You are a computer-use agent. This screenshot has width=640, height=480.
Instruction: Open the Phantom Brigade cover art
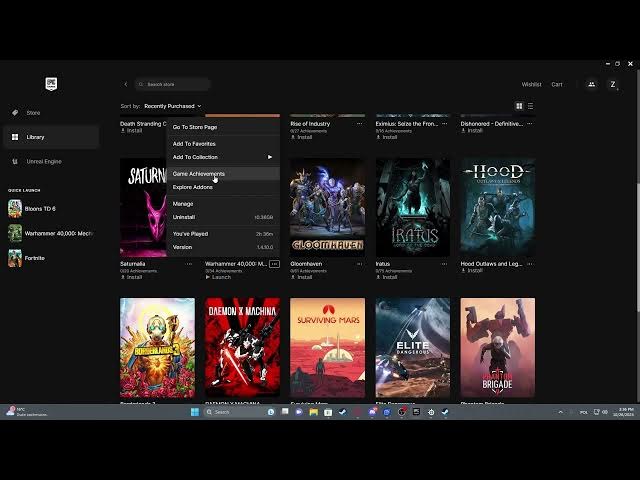tap(498, 348)
